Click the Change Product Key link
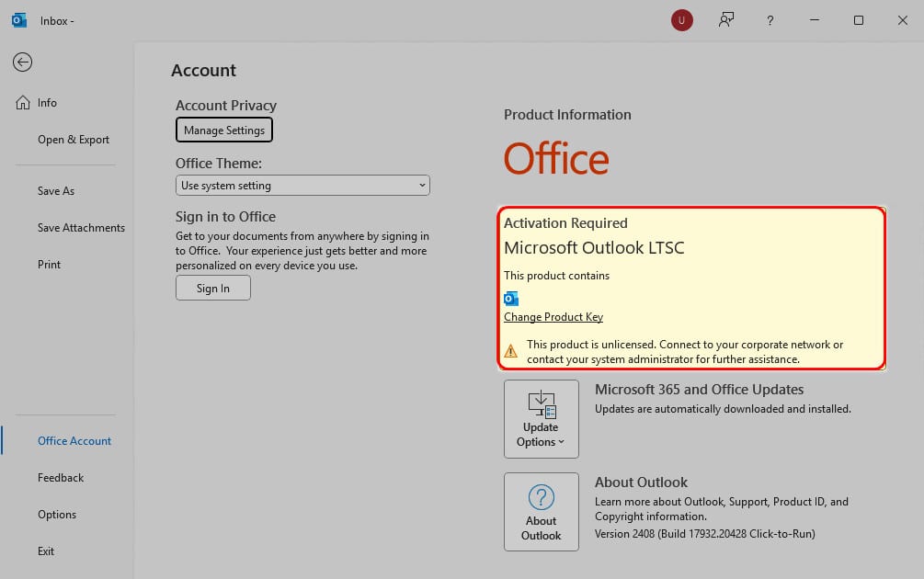This screenshot has height=579, width=924. (x=553, y=317)
